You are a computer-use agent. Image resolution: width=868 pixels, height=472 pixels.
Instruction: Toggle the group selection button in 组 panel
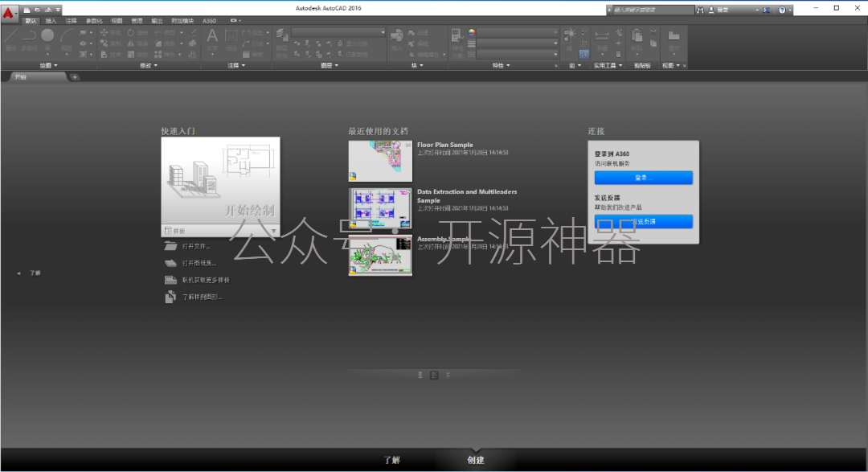[584, 55]
